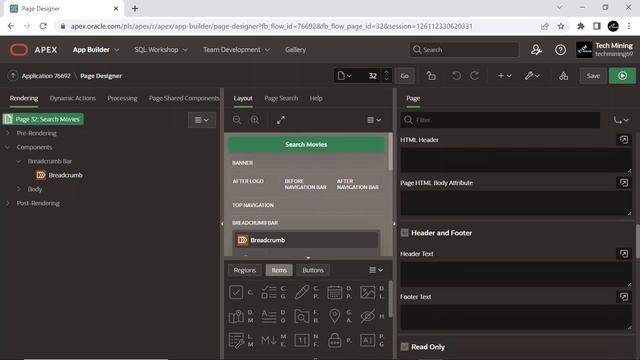
Task: Click the page lock icon in toolbar
Action: [x=431, y=76]
